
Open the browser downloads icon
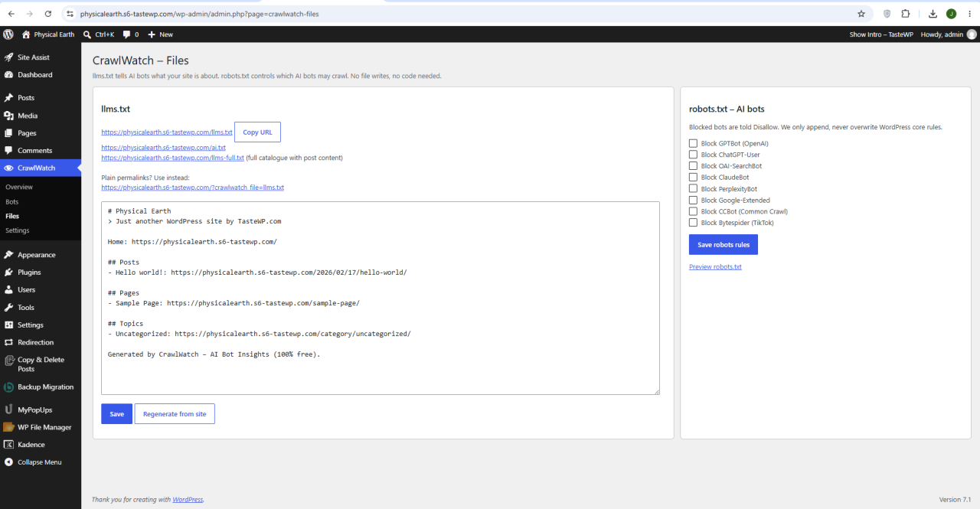pos(933,14)
